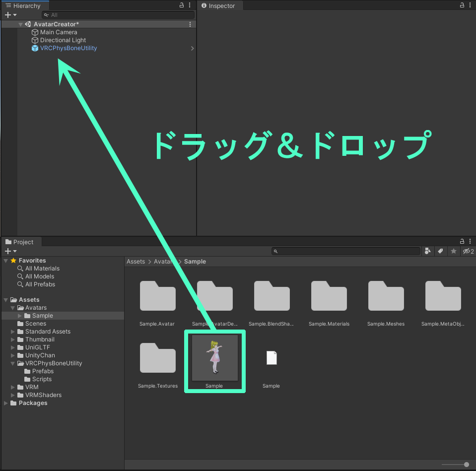Select the Sample model thumbnail

pyautogui.click(x=214, y=358)
